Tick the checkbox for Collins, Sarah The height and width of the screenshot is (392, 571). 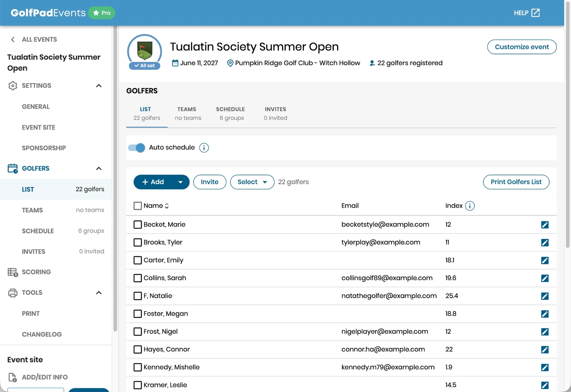click(x=137, y=278)
